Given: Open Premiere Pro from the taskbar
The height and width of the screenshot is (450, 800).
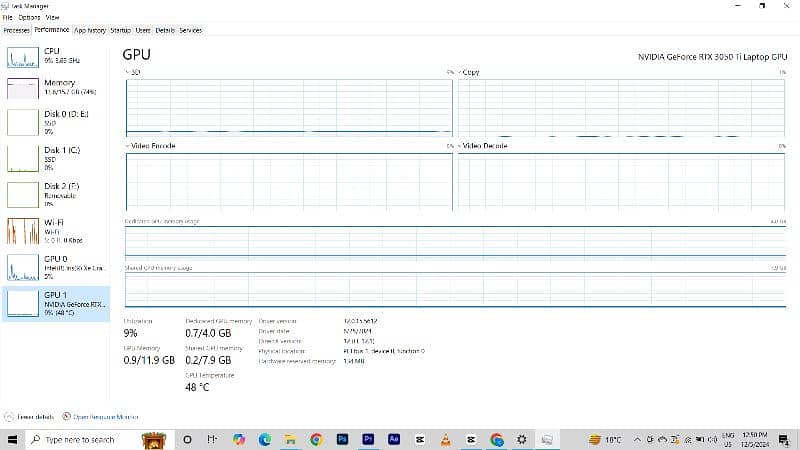Looking at the screenshot, I should tap(368, 439).
